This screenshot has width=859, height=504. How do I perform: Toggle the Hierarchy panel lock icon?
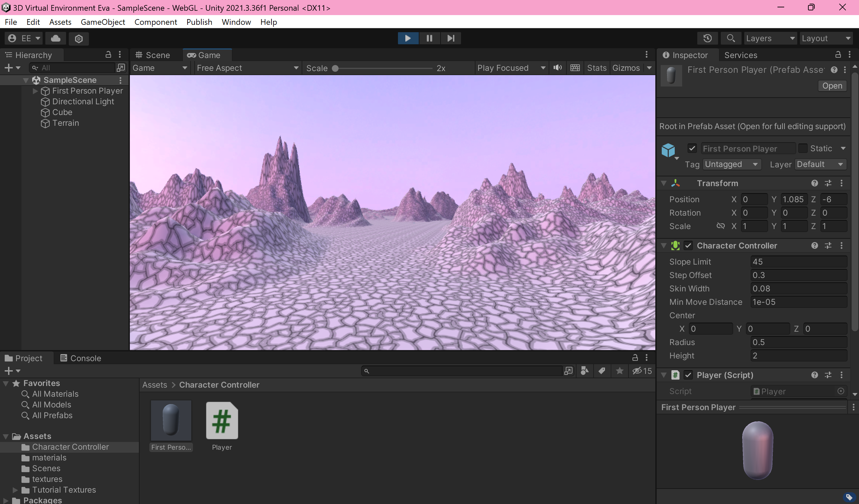coord(108,54)
